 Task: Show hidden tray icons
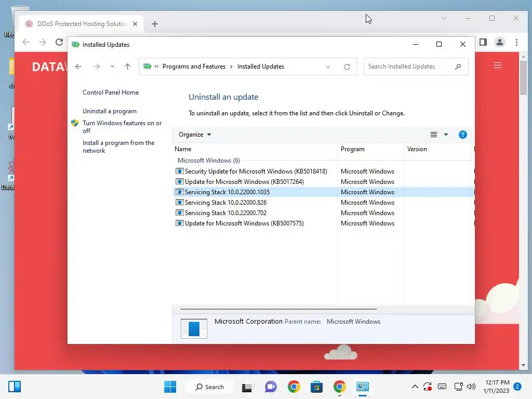point(415,387)
